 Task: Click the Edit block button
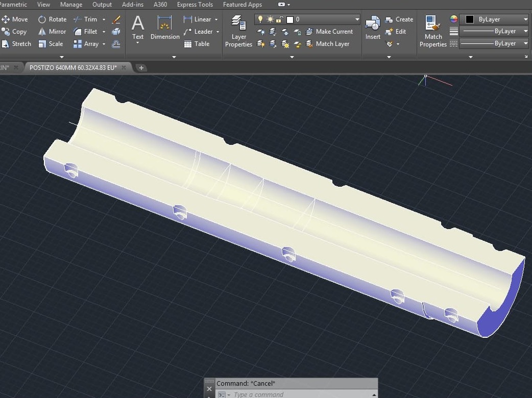tap(396, 32)
